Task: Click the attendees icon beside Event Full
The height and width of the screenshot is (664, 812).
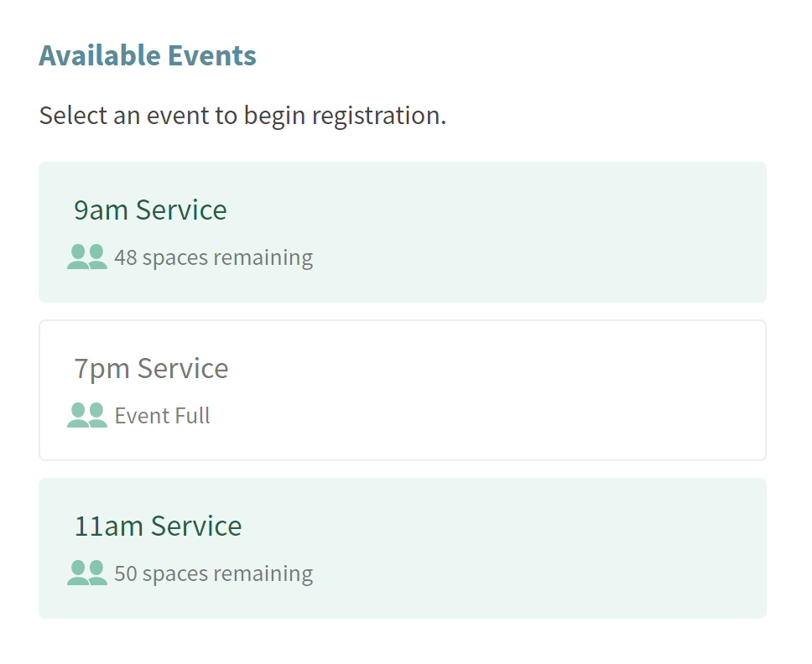Action: (x=86, y=414)
